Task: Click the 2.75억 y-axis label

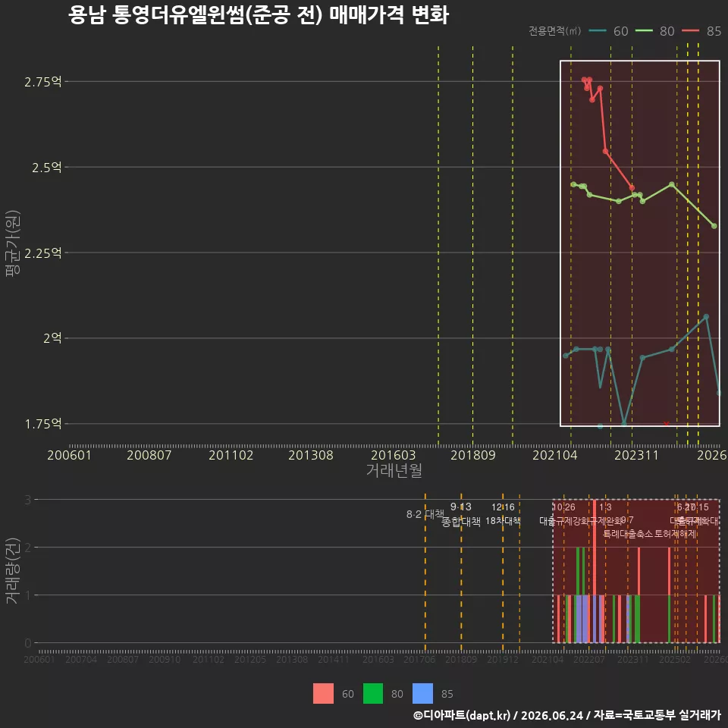Action: click(43, 82)
